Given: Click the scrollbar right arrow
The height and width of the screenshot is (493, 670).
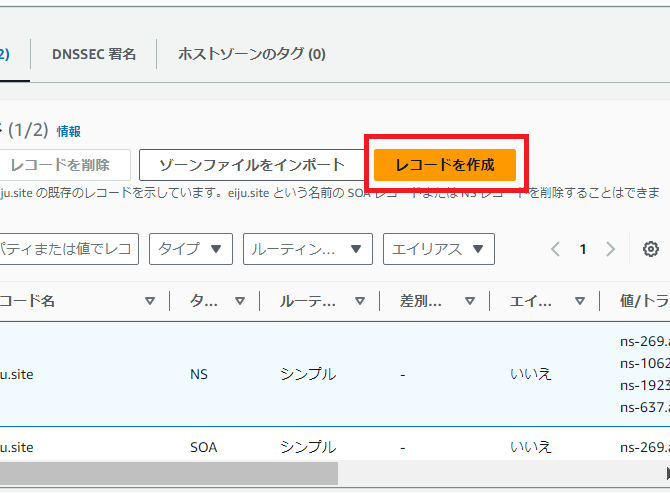Looking at the screenshot, I should tap(667, 473).
